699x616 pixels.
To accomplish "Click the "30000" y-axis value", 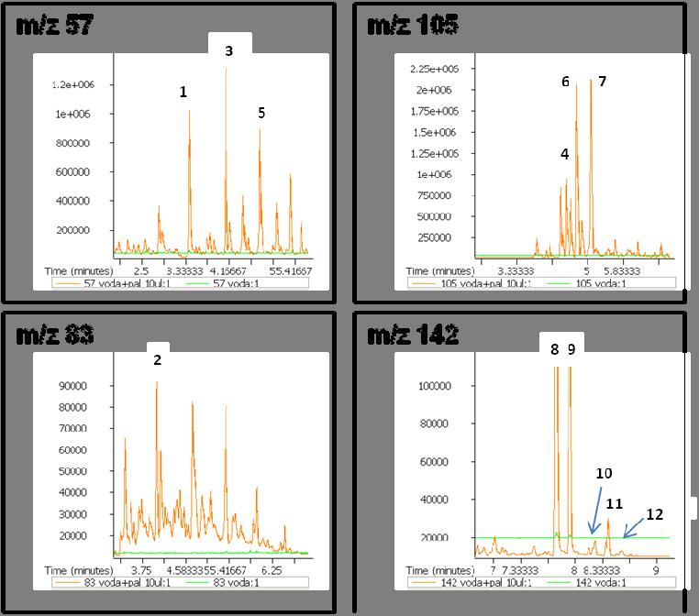I will point(72,514).
